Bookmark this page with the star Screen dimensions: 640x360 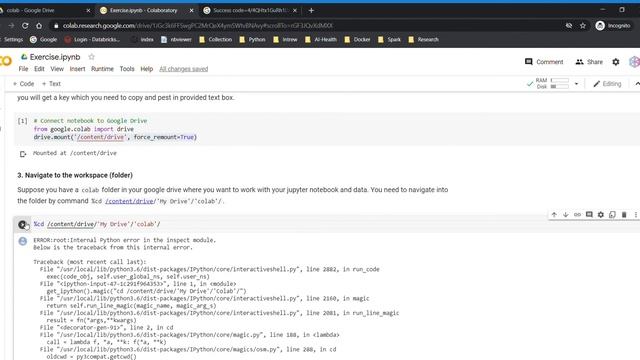pos(583,25)
